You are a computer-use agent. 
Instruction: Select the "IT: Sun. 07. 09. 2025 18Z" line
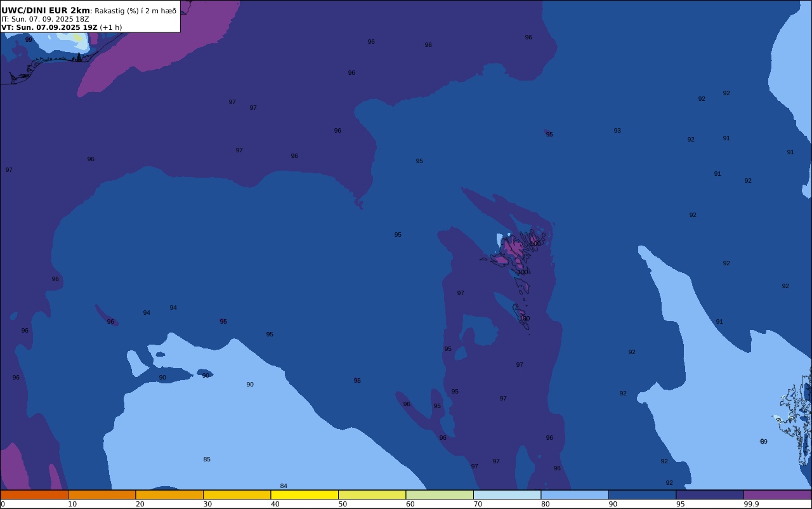[45, 19]
